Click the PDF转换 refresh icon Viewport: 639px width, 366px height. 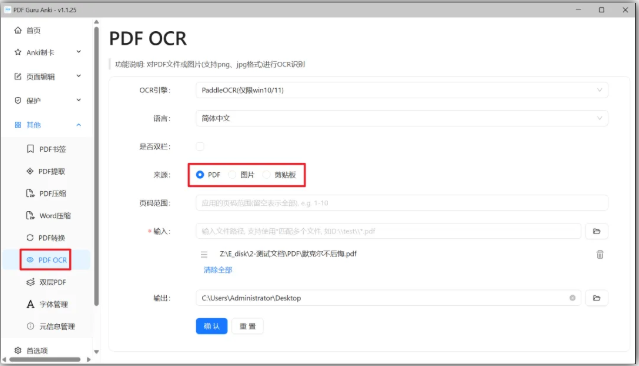click(x=30, y=238)
